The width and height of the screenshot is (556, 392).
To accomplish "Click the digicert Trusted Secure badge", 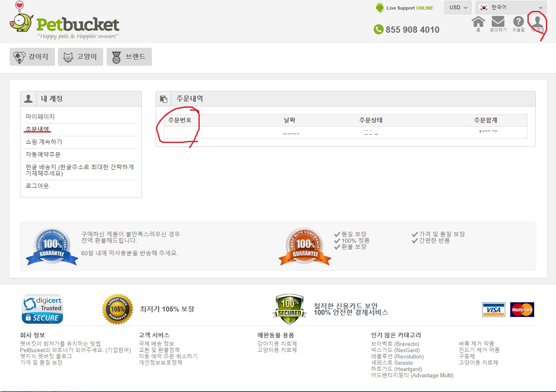I will click(x=42, y=309).
